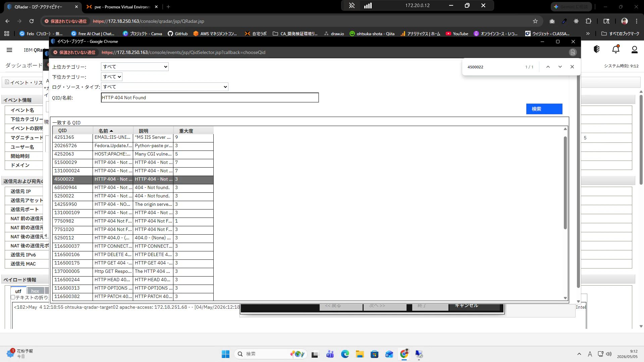Open the CA_開発検証環境 bookmark folder

pos(295,34)
